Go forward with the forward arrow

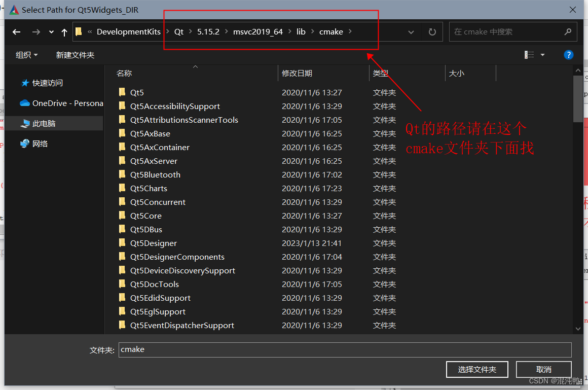pos(36,32)
